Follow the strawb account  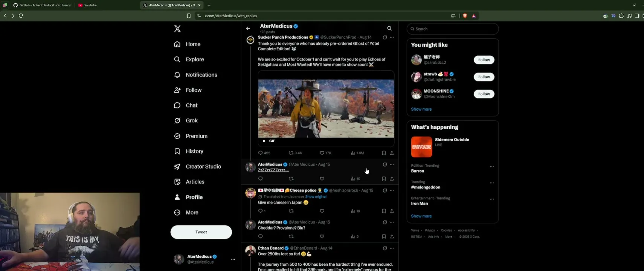484,77
